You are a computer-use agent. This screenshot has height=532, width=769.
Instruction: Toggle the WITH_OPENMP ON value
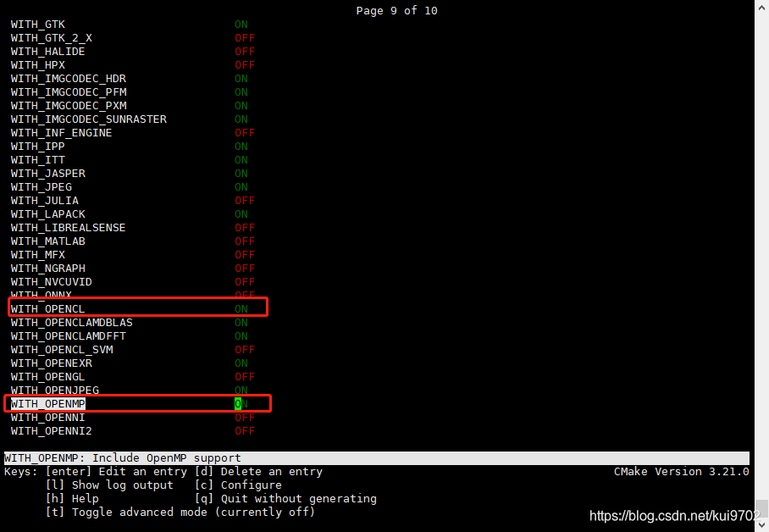click(x=241, y=404)
